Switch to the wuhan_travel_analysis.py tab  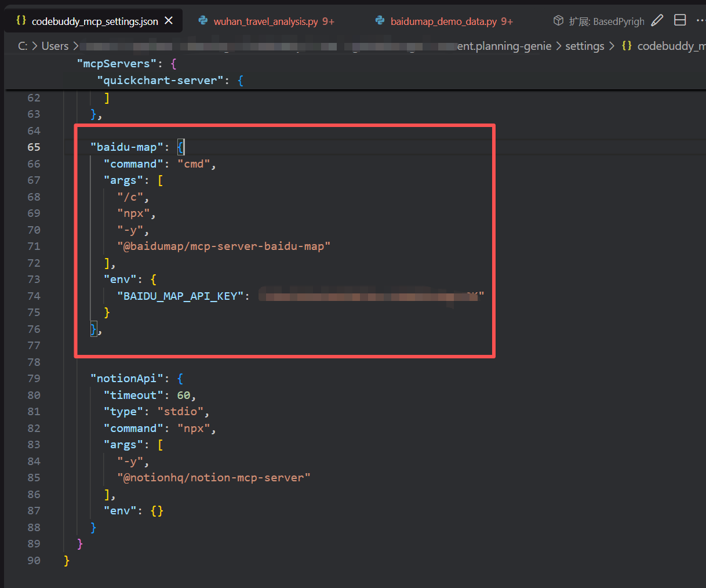tap(265, 21)
